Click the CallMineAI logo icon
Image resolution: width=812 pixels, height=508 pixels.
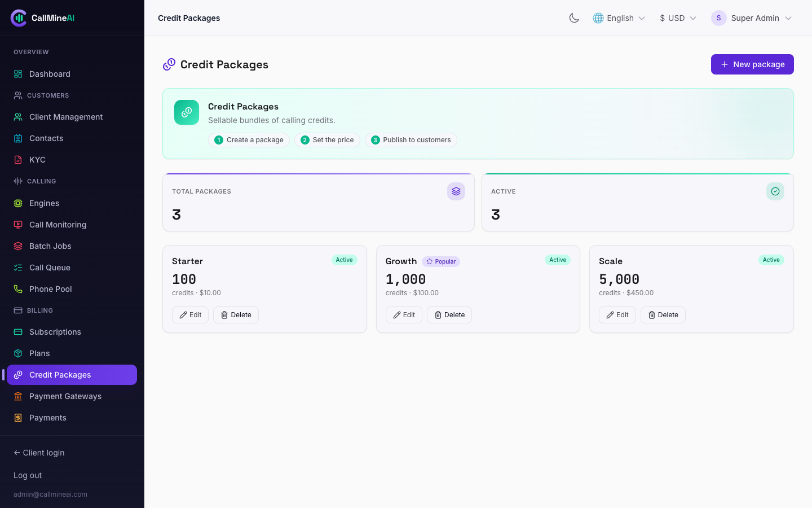pos(19,18)
